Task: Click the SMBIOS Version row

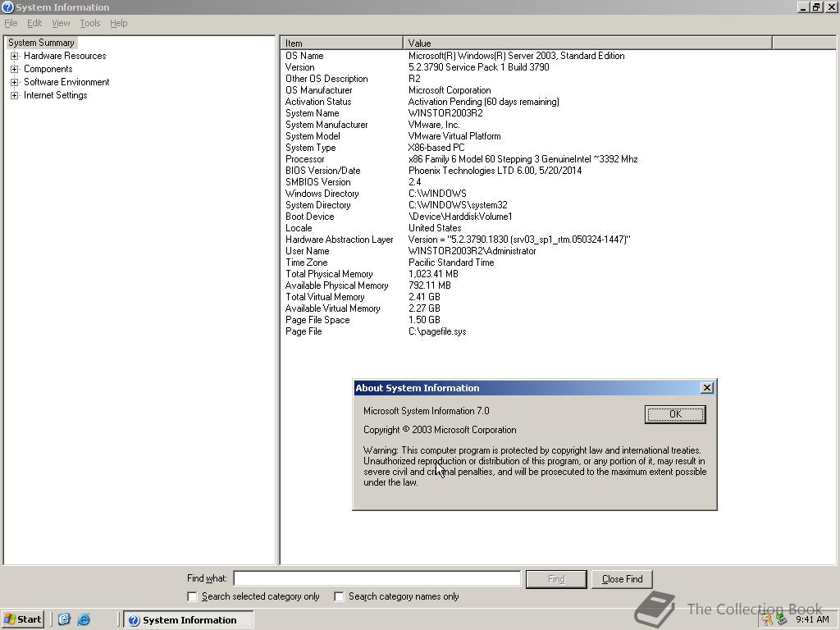Action: [x=526, y=182]
